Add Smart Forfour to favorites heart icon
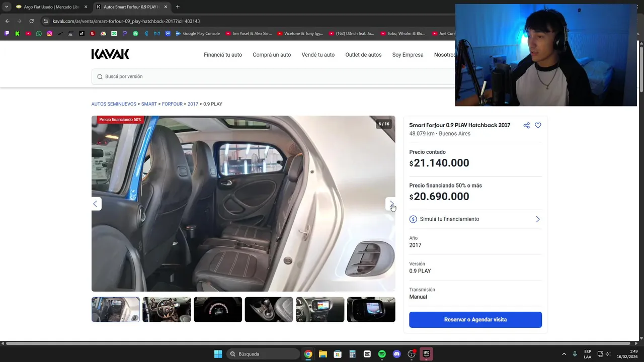644x362 pixels. (x=538, y=125)
